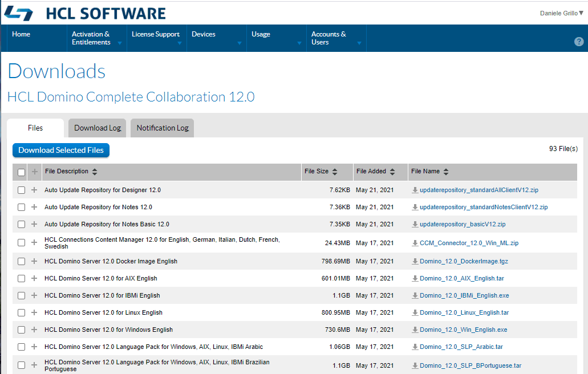Image resolution: width=588 pixels, height=374 pixels.
Task: Open Usage dropdown menu
Action: pos(277,38)
